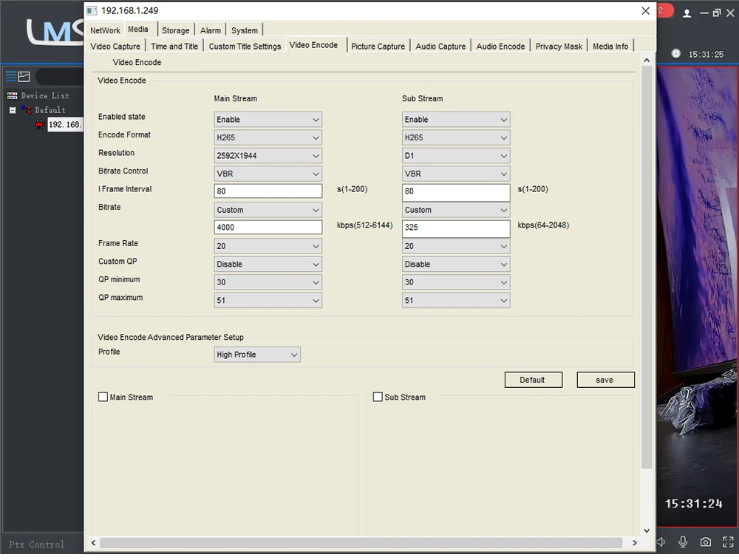Click the red camera device icon
Viewport: 739px width, 560px height.
[x=40, y=124]
